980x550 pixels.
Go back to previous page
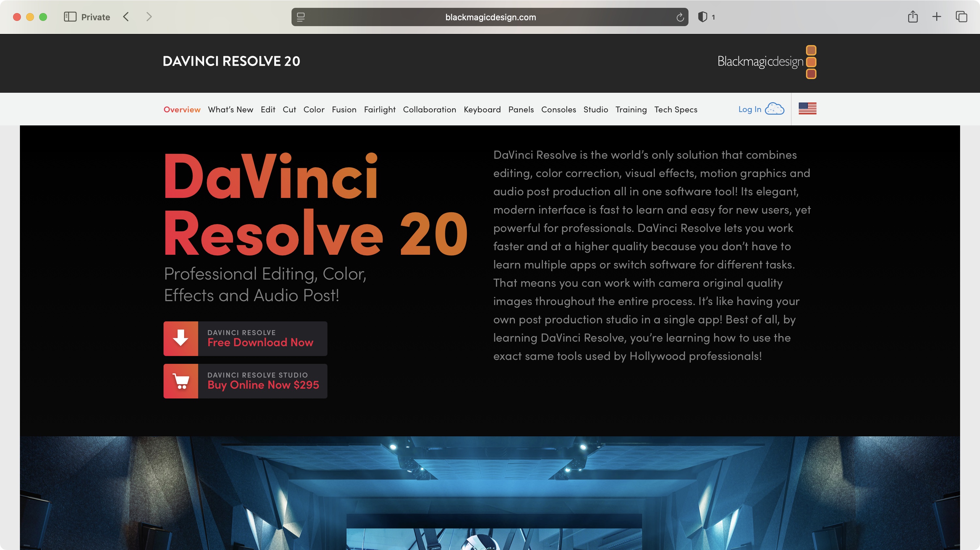(x=126, y=17)
